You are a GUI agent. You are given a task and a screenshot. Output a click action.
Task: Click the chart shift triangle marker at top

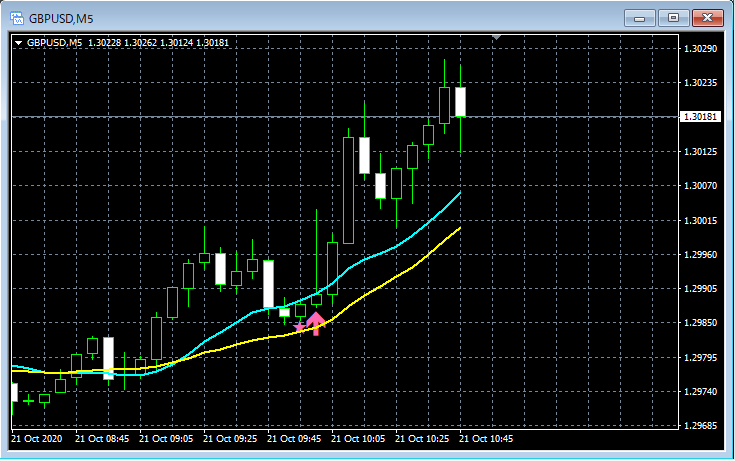click(497, 37)
